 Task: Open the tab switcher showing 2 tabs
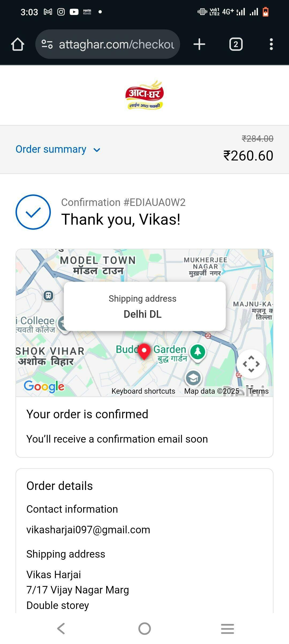236,44
